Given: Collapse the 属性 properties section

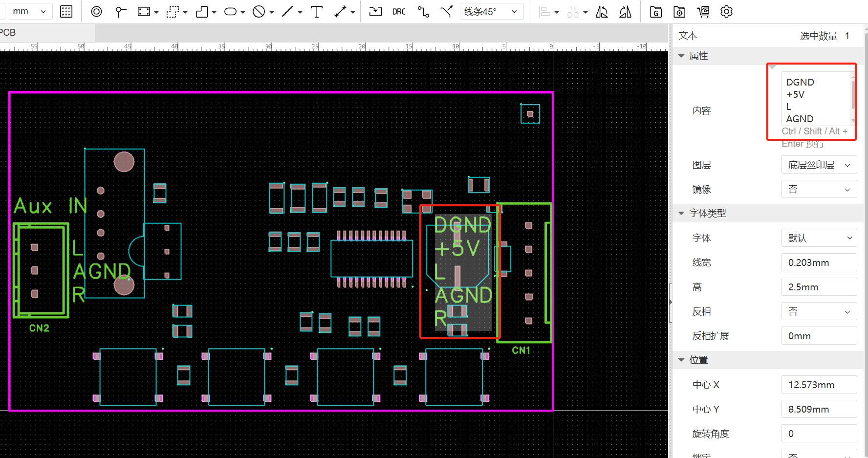Looking at the screenshot, I should tap(681, 56).
